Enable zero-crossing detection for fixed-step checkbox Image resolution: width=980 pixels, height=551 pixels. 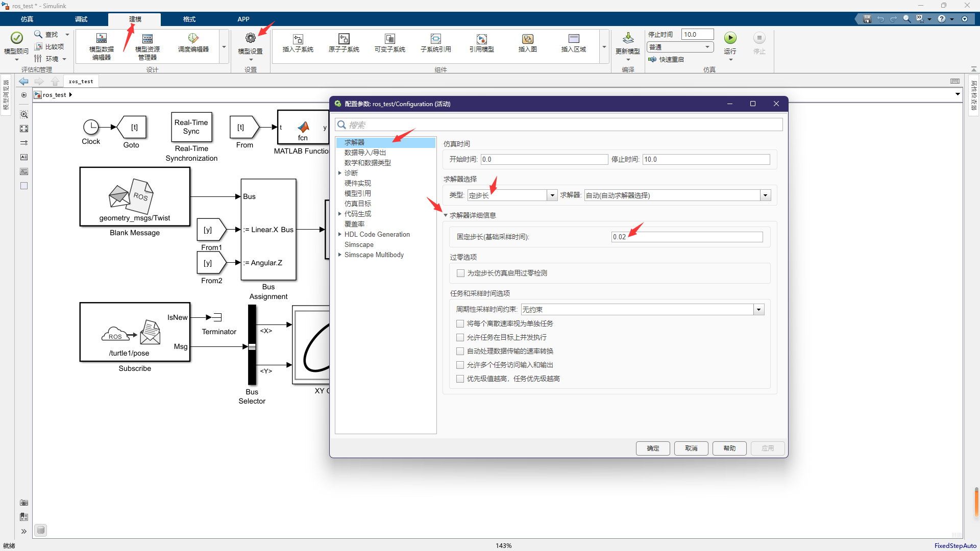(460, 273)
